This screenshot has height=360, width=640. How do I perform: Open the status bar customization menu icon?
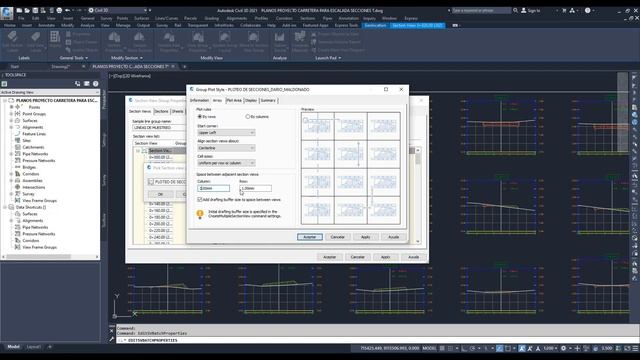636,348
